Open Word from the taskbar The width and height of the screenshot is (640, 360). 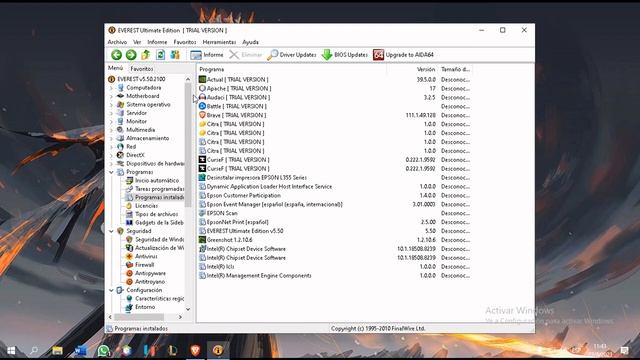[80, 350]
